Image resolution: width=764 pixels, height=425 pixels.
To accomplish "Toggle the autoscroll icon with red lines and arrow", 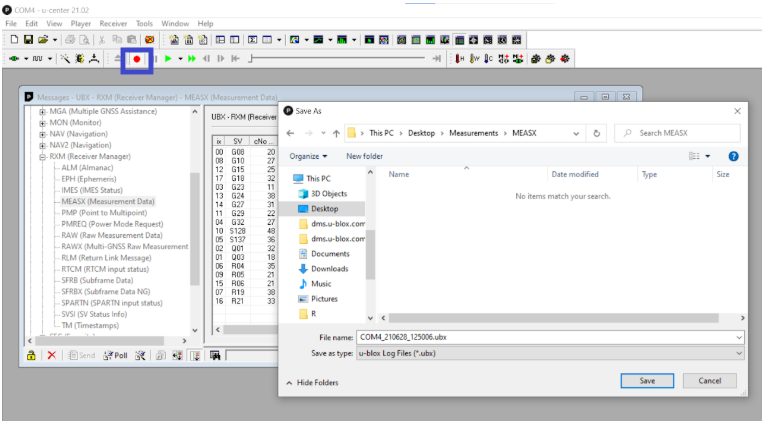I will click(195, 355).
